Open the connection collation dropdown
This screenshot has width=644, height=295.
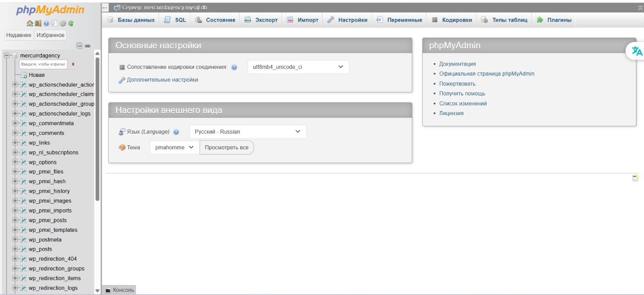[298, 67]
